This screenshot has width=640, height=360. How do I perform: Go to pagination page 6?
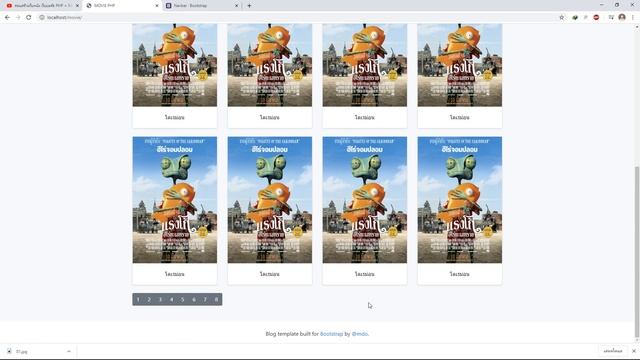194,300
